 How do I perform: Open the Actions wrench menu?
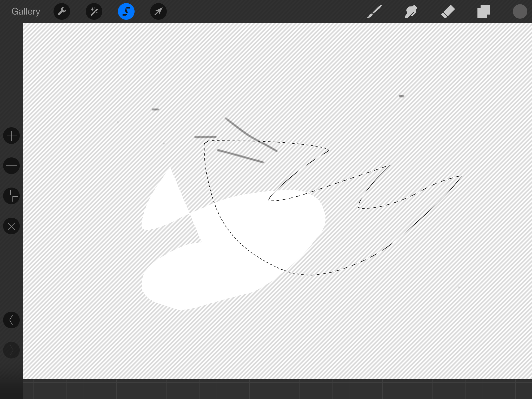coord(62,11)
